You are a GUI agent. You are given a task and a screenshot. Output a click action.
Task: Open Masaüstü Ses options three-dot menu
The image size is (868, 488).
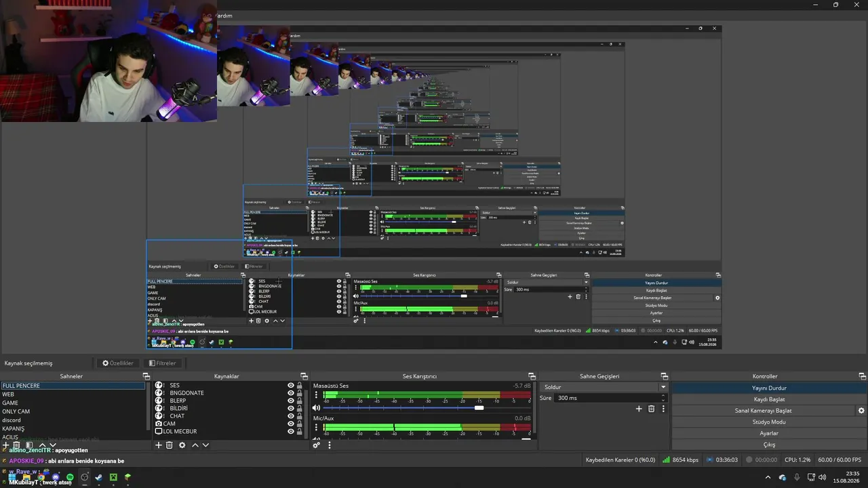click(x=316, y=394)
